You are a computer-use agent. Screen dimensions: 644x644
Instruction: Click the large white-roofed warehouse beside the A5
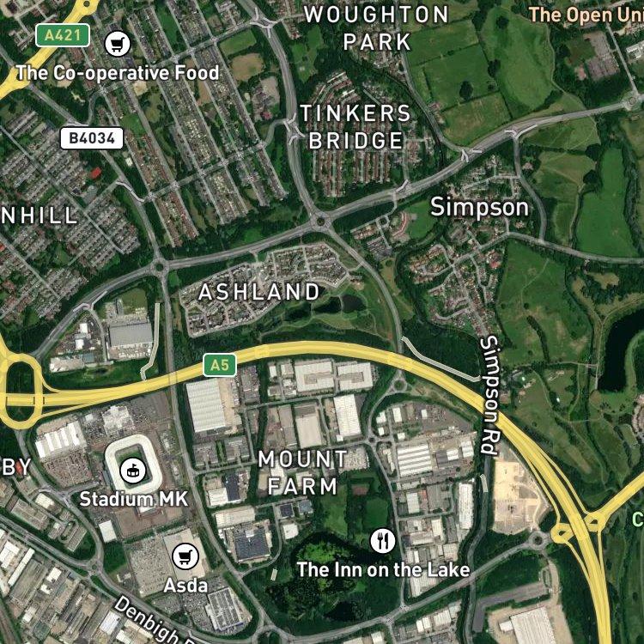(x=206, y=405)
